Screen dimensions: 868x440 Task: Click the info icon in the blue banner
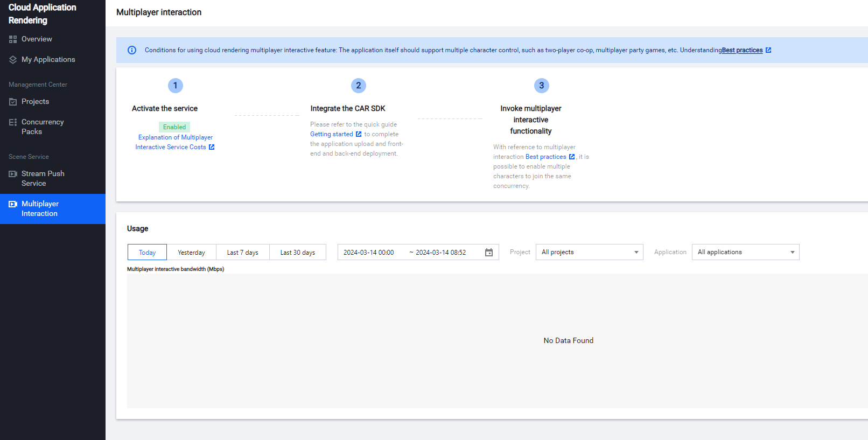tap(132, 50)
